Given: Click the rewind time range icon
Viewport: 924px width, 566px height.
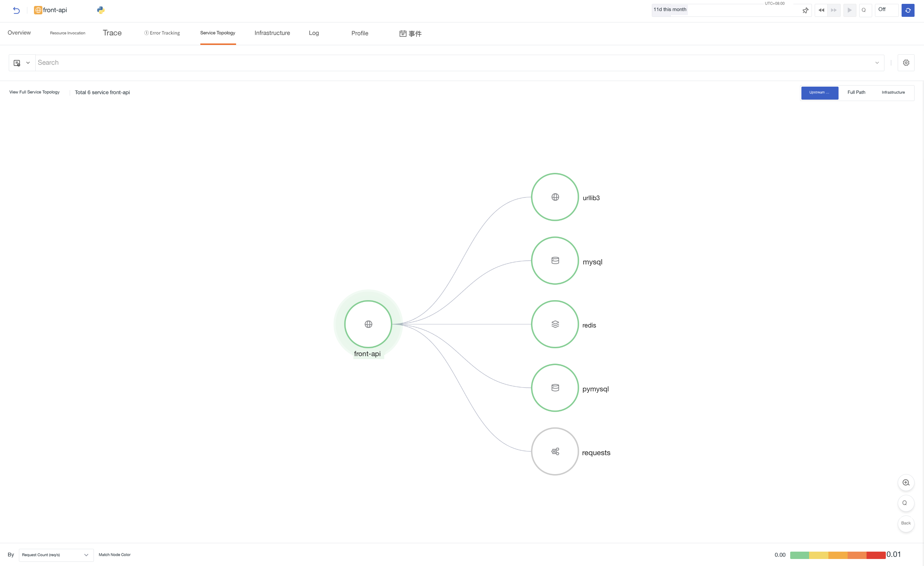Looking at the screenshot, I should tap(821, 10).
